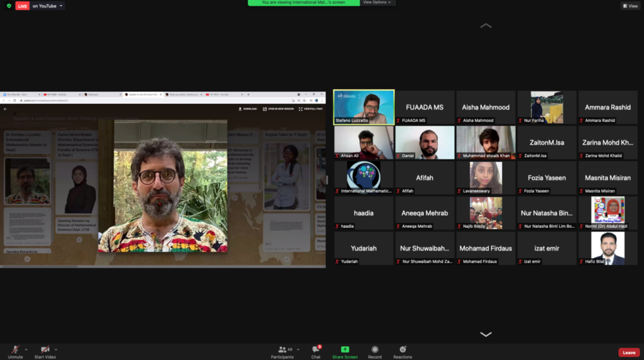The width and height of the screenshot is (644, 360).
Task: Open the Reactions icon
Action: 402,349
